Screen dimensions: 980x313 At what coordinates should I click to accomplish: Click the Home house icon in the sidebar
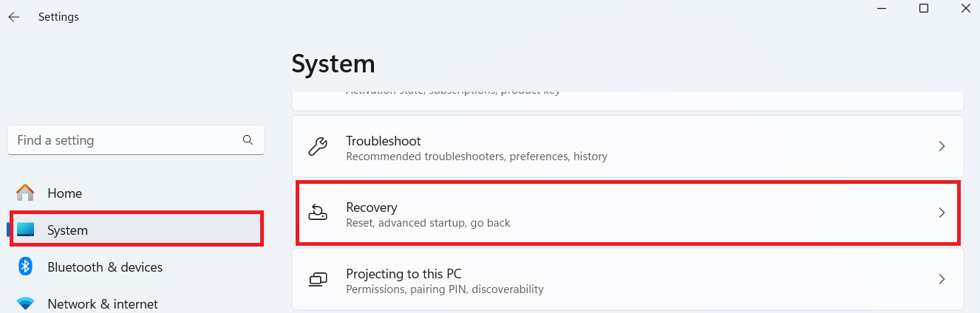tap(25, 193)
